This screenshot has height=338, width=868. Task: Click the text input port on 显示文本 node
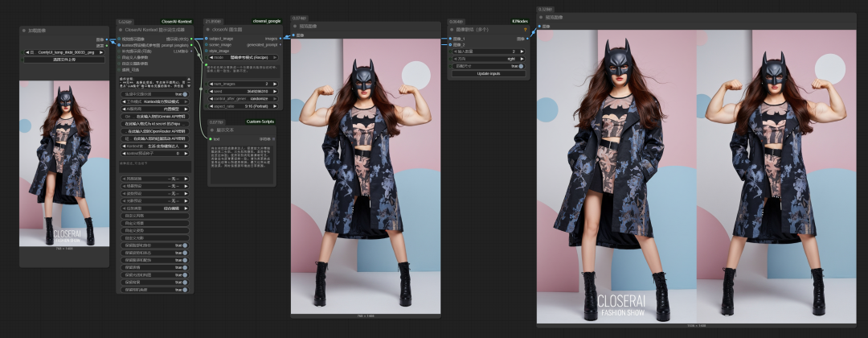pos(211,139)
